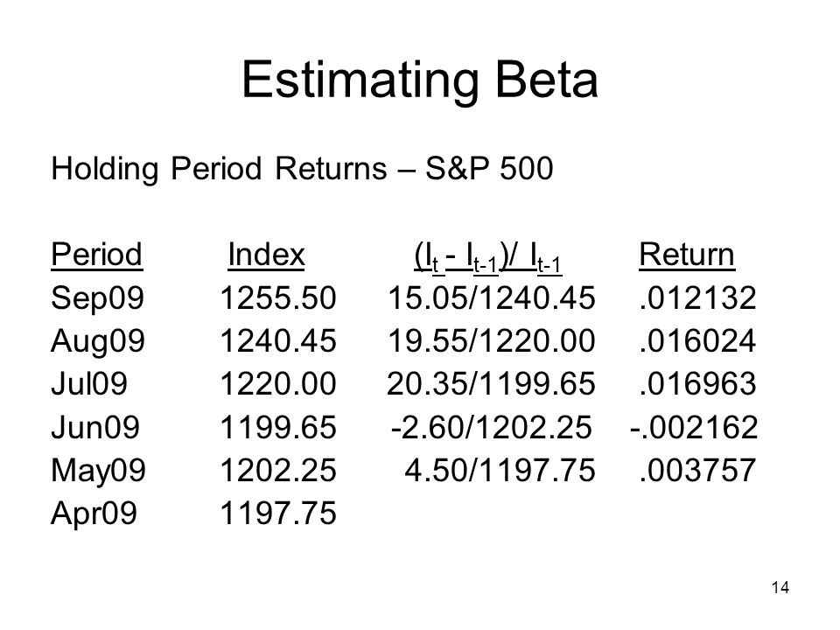Click the calculation 15.05/1240.45
The height and width of the screenshot is (630, 840).
[x=491, y=297]
